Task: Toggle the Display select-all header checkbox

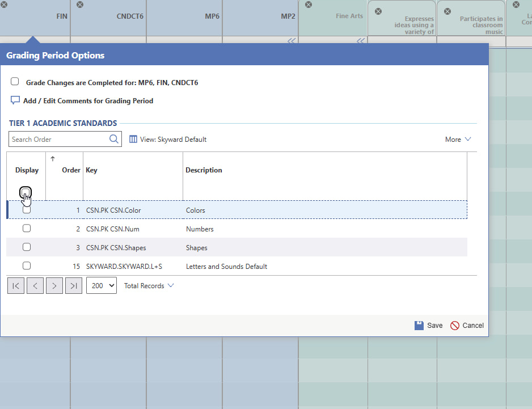Action: pos(26,192)
